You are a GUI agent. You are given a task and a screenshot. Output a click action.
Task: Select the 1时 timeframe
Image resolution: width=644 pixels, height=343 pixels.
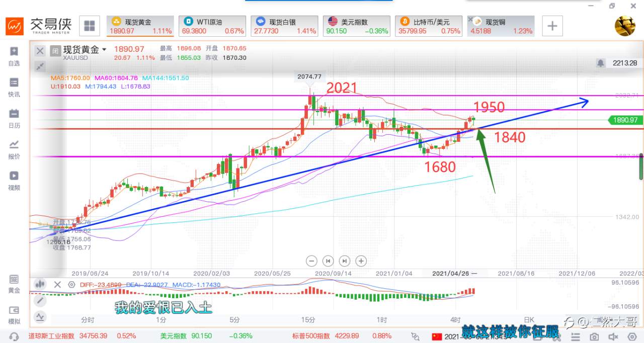382,320
